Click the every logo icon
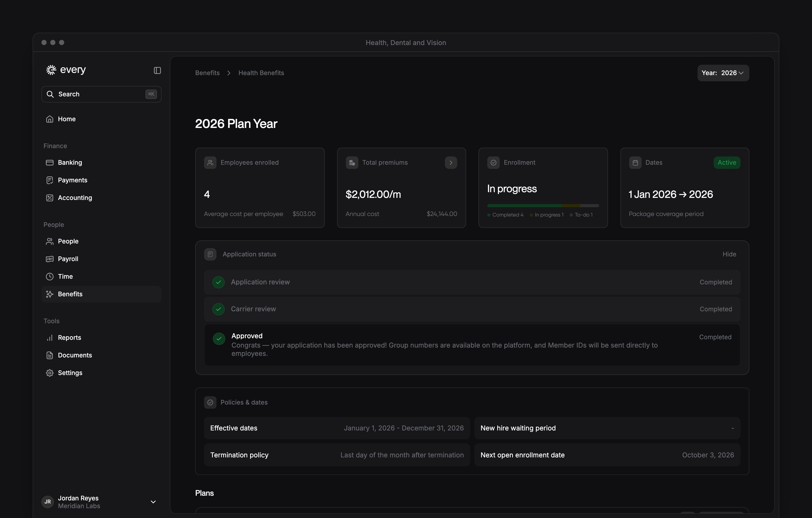This screenshot has height=518, width=812. 51,70
